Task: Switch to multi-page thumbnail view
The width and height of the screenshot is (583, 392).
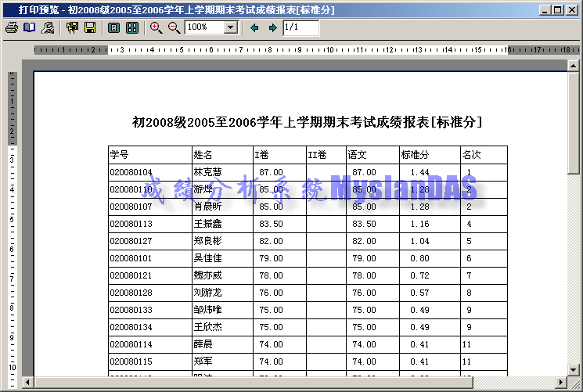Action: tap(132, 28)
